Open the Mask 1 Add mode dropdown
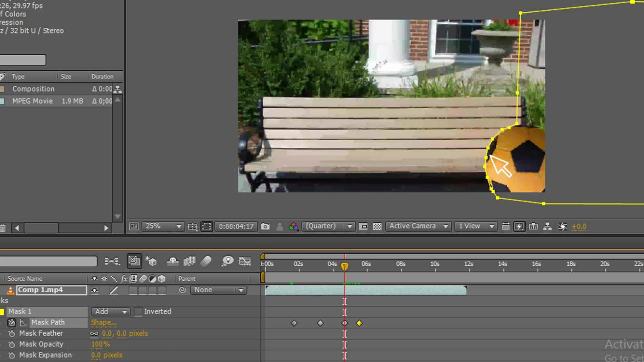 tap(110, 312)
